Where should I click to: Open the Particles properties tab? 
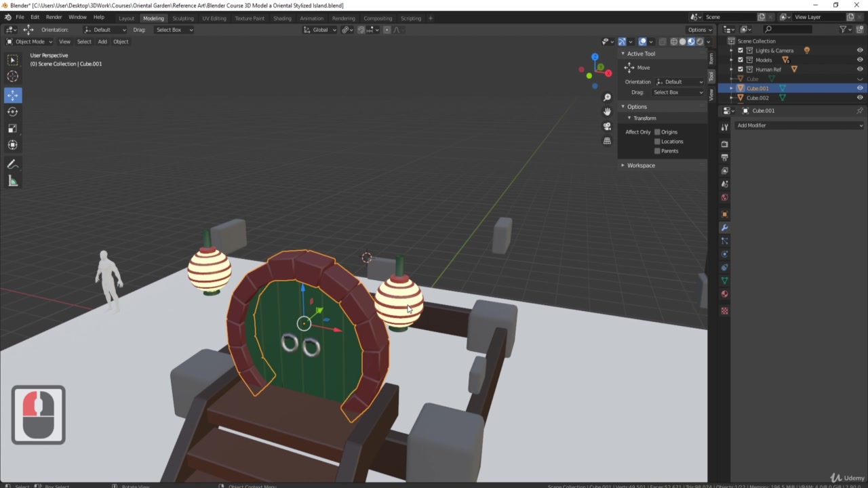point(725,241)
